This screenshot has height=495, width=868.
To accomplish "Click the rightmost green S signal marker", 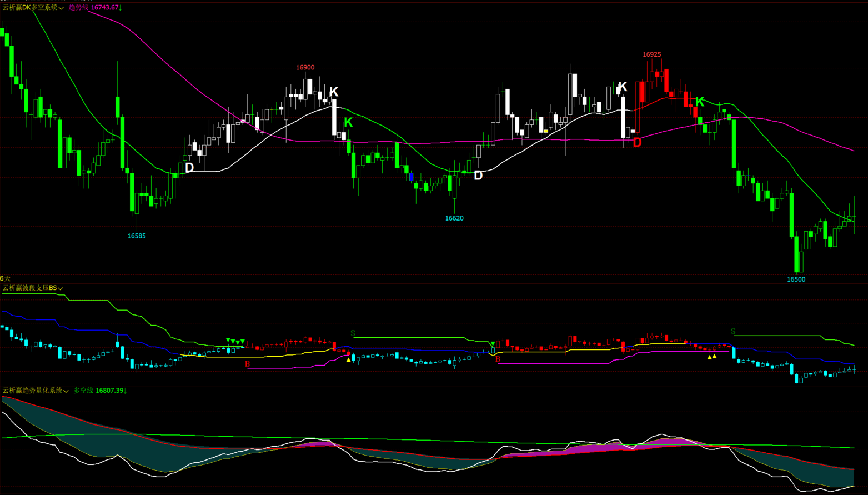I will coord(733,332).
